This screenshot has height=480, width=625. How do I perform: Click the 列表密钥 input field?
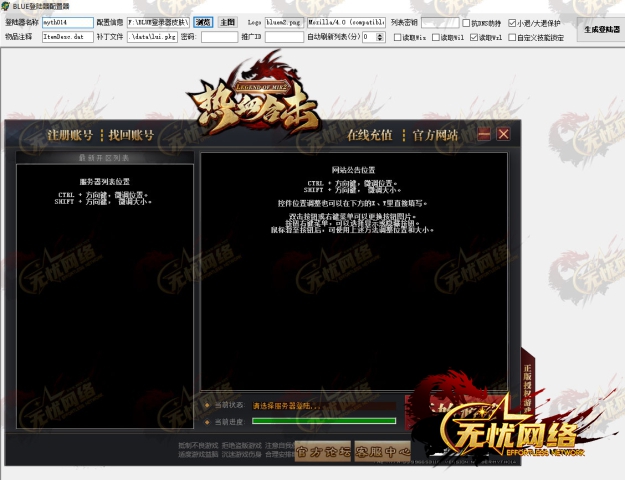point(440,22)
